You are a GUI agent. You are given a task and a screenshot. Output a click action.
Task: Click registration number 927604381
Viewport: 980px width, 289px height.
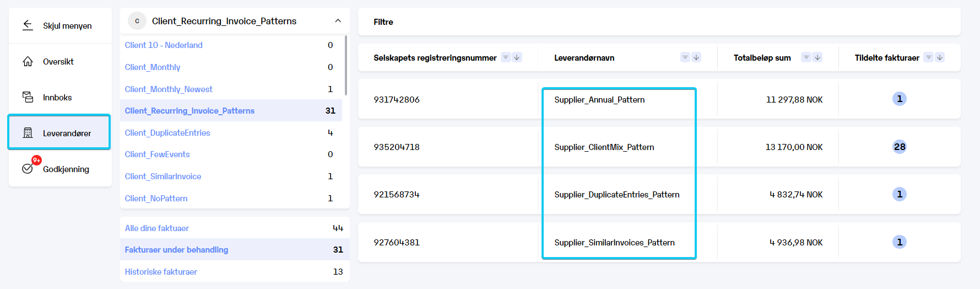pyautogui.click(x=397, y=243)
